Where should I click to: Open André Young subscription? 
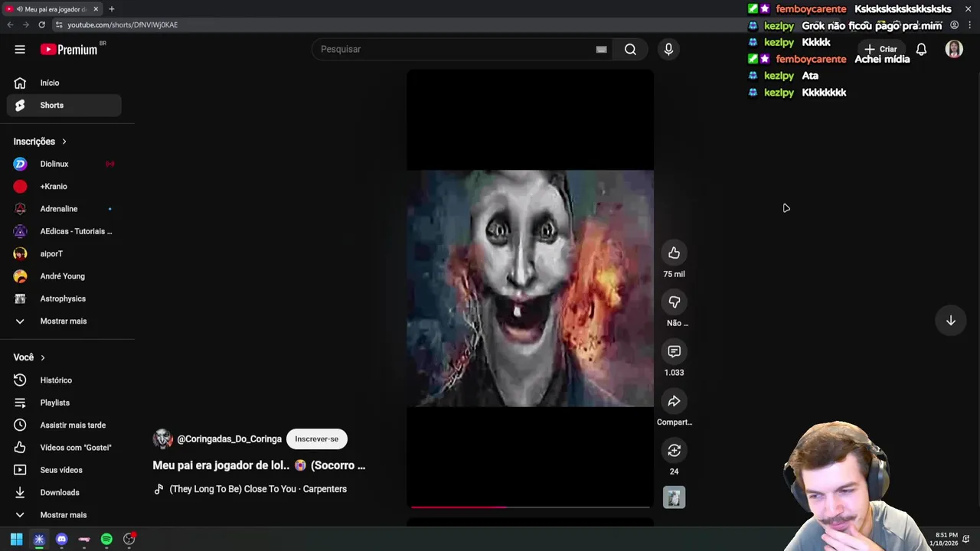coord(64,276)
